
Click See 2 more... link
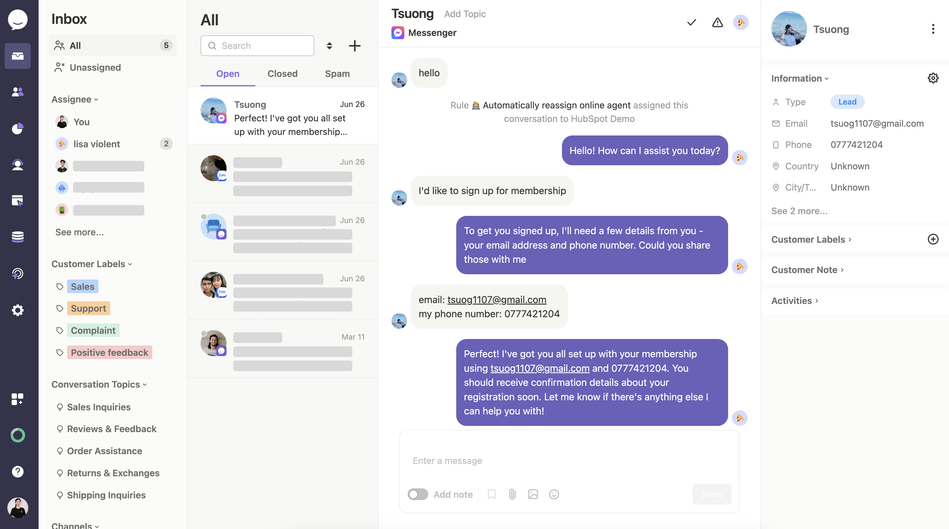(799, 211)
